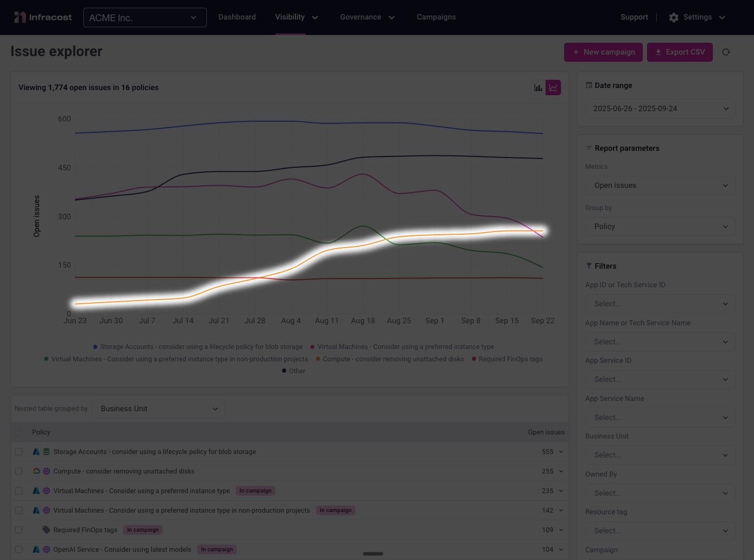Screen dimensions: 754x560
Task: Open the Group by Policy dropdown
Action: click(x=660, y=226)
